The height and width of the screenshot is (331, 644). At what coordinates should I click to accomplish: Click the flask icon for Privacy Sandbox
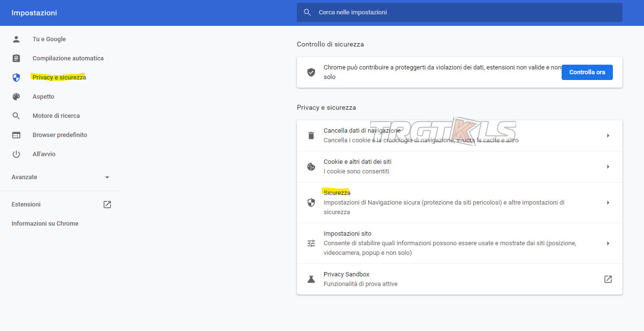click(x=311, y=279)
